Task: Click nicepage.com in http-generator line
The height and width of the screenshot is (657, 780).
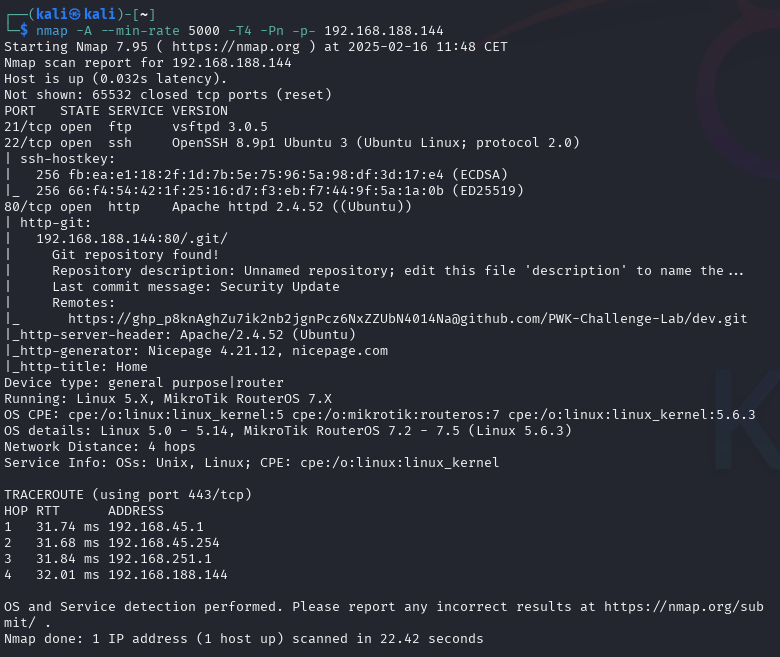Action: 340,351
